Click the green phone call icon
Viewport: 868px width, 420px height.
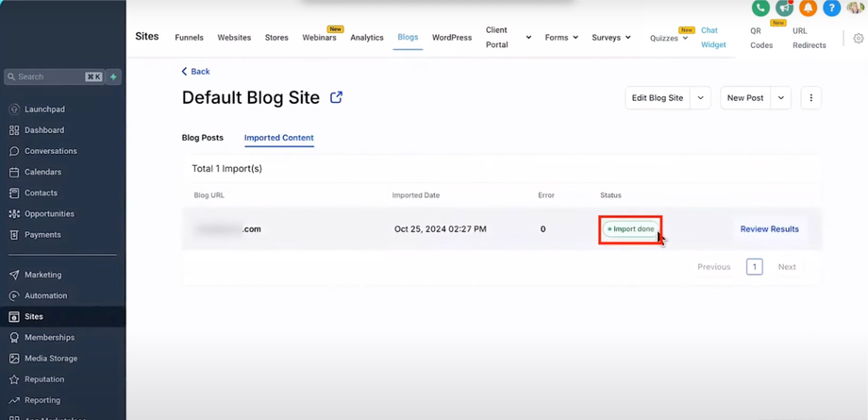click(760, 8)
